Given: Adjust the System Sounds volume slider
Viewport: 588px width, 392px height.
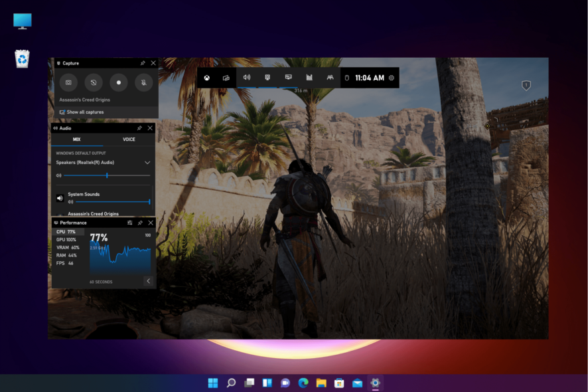Looking at the screenshot, I should click(x=113, y=202).
